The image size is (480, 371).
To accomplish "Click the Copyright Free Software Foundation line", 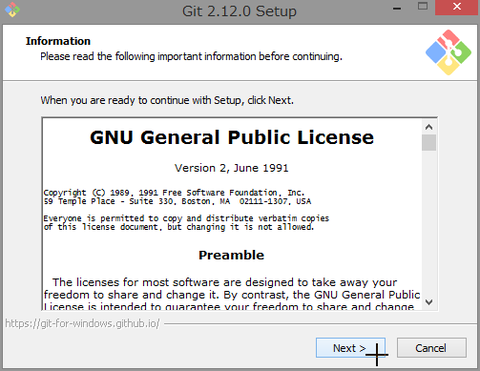I will coord(174,193).
